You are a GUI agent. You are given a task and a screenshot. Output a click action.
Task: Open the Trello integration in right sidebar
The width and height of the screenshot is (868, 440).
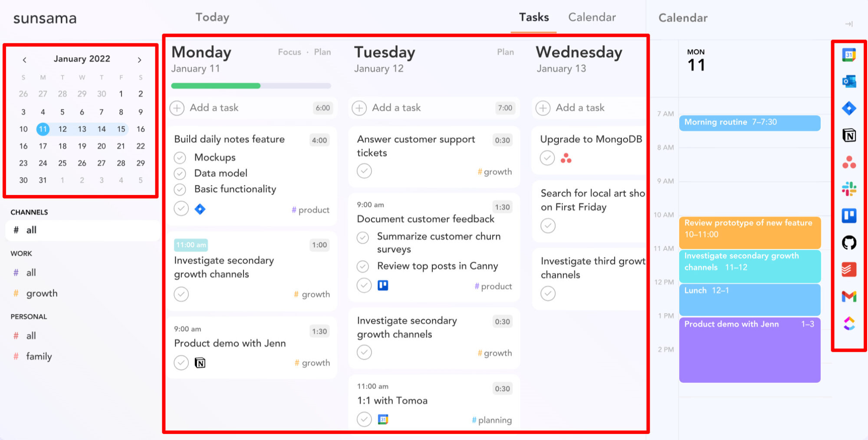pos(850,215)
